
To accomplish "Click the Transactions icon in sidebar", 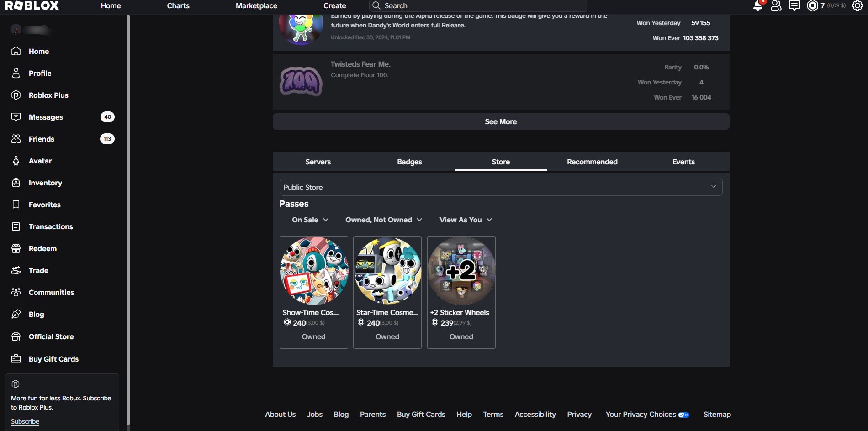I will [x=16, y=226].
